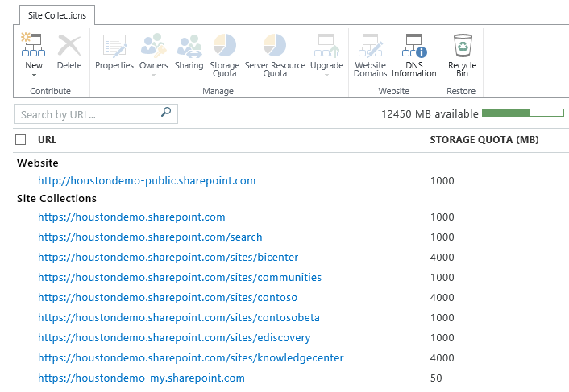Click the Delete ribbon icon
This screenshot has height=392, width=569.
click(69, 45)
